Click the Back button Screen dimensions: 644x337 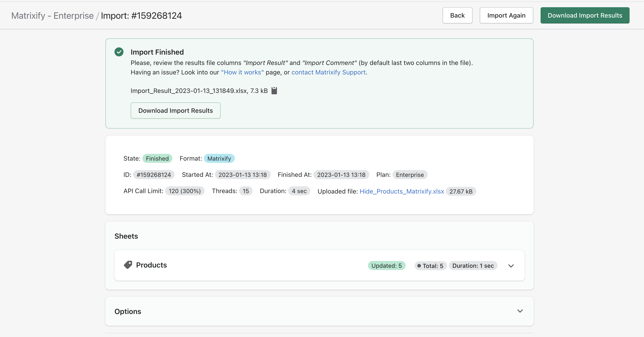coord(457,16)
